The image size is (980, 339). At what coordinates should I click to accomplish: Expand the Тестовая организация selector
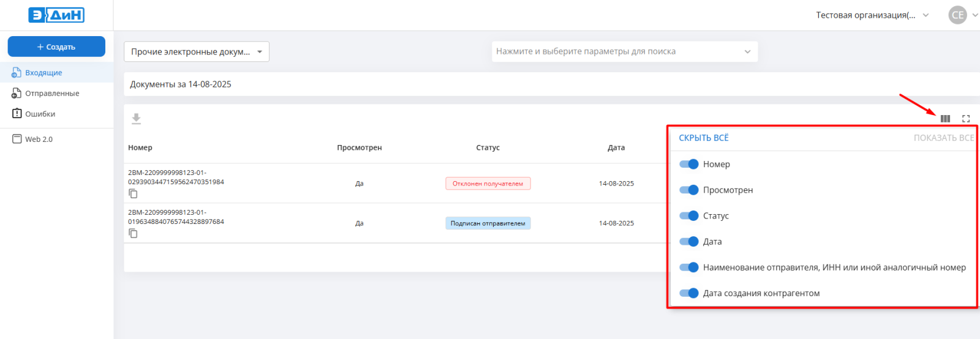pyautogui.click(x=872, y=15)
